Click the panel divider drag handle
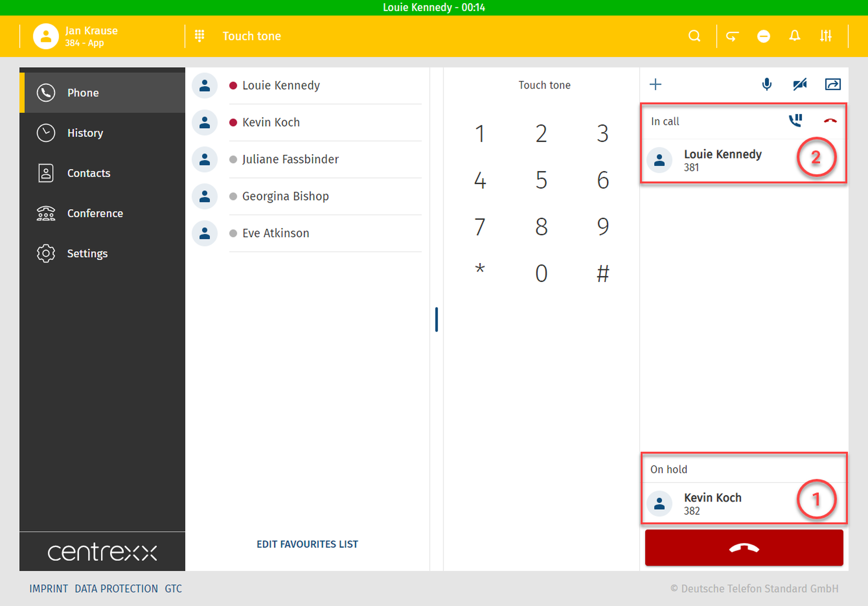The image size is (868, 606). click(x=437, y=319)
